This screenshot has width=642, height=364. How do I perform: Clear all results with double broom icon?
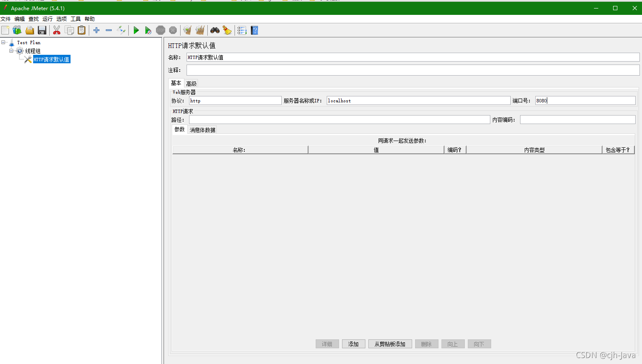click(200, 30)
